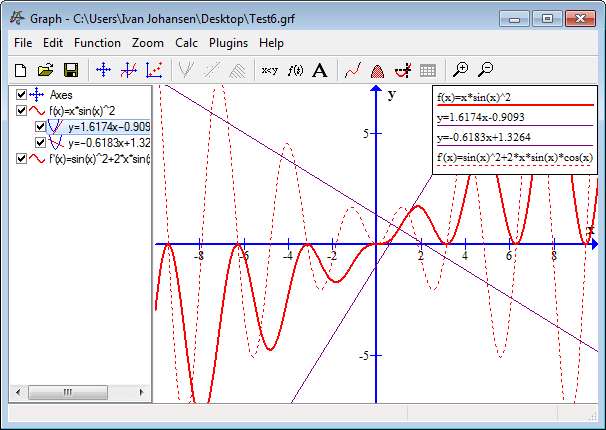Click the function list horizontal scrollbar thumb
This screenshot has height=430, width=606.
point(68,392)
